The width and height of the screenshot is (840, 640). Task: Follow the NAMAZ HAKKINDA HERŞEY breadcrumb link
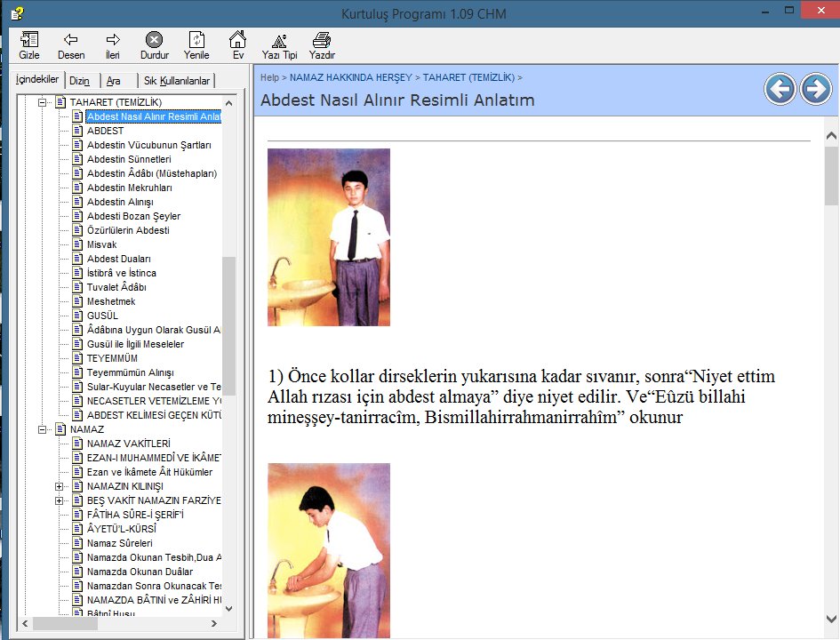pos(352,77)
